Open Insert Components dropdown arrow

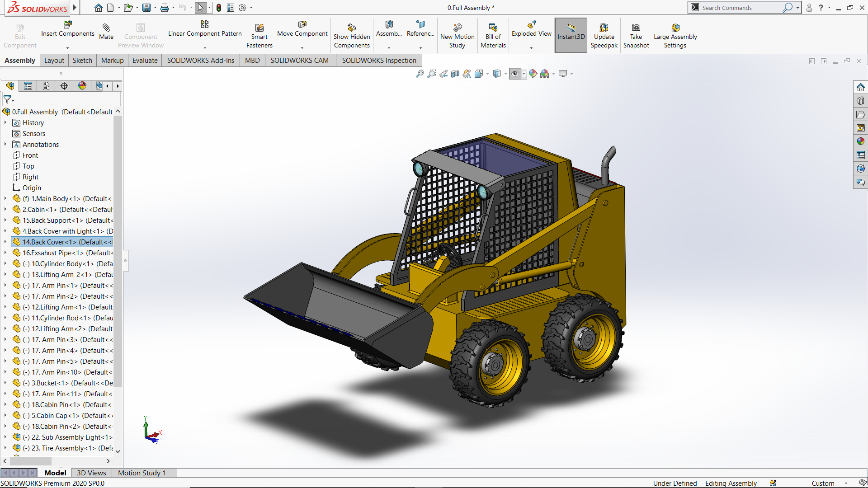68,47
